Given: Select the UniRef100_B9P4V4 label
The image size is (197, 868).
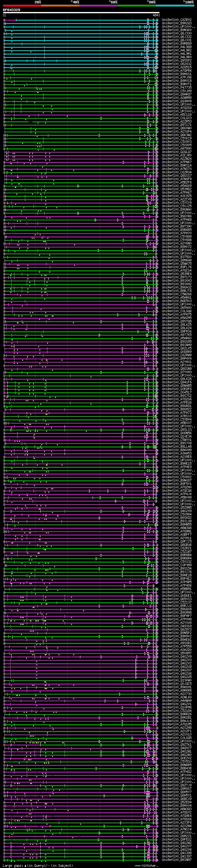Looking at the screenshot, I should tap(177, 358).
